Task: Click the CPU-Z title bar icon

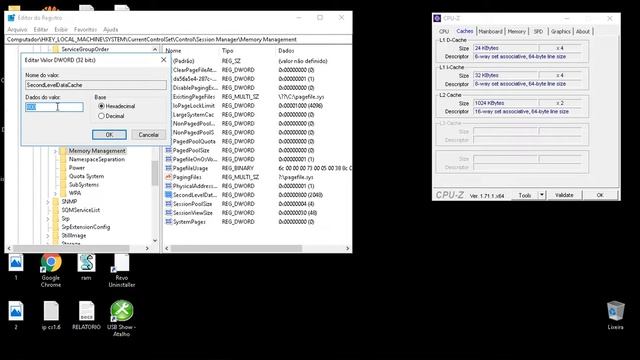Action: (437, 18)
